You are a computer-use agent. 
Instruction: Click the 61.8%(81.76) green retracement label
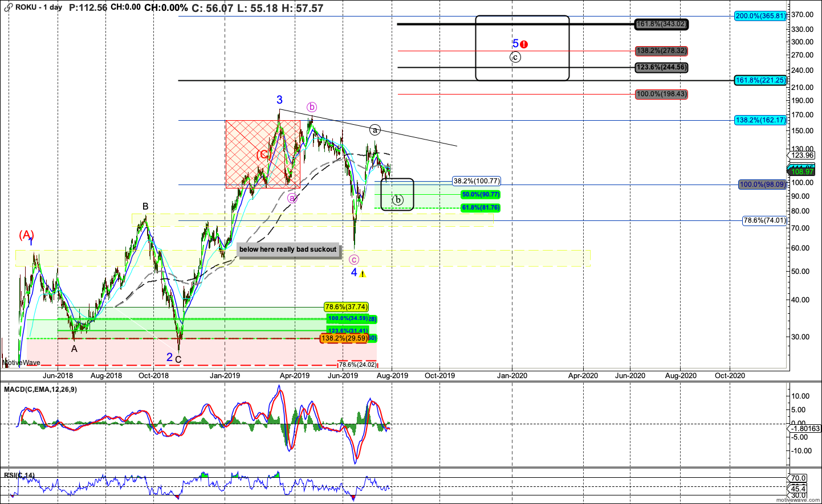coord(481,208)
